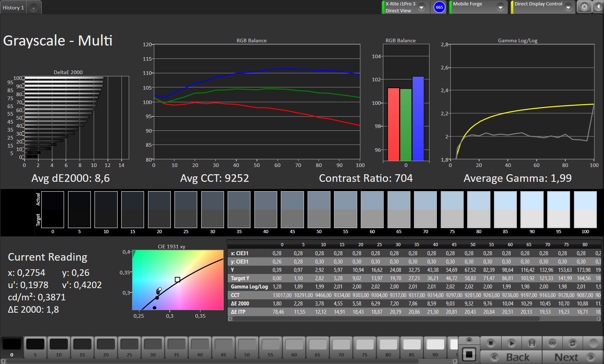Image resolution: width=604 pixels, height=364 pixels.
Task: Click the bracketed single-read icon
Action: pyautogui.click(x=532, y=343)
